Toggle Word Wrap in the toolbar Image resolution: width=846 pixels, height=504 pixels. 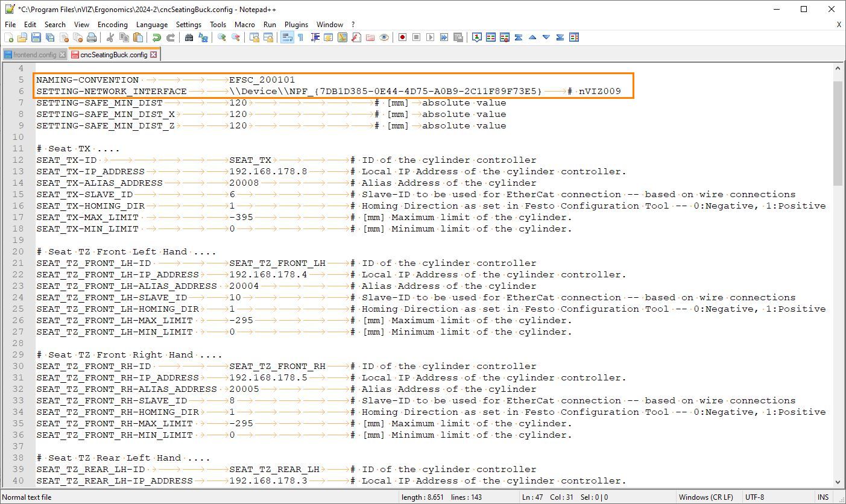287,37
